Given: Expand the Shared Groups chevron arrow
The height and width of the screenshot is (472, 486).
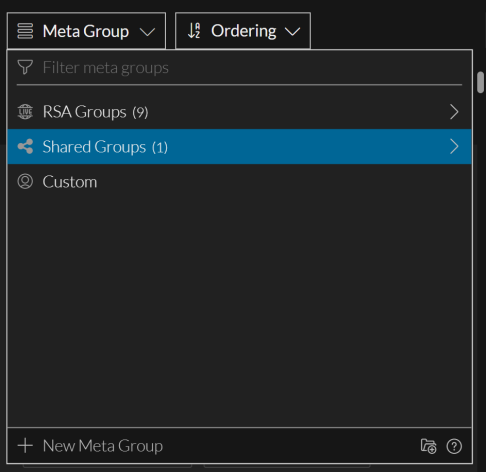Looking at the screenshot, I should pos(454,147).
